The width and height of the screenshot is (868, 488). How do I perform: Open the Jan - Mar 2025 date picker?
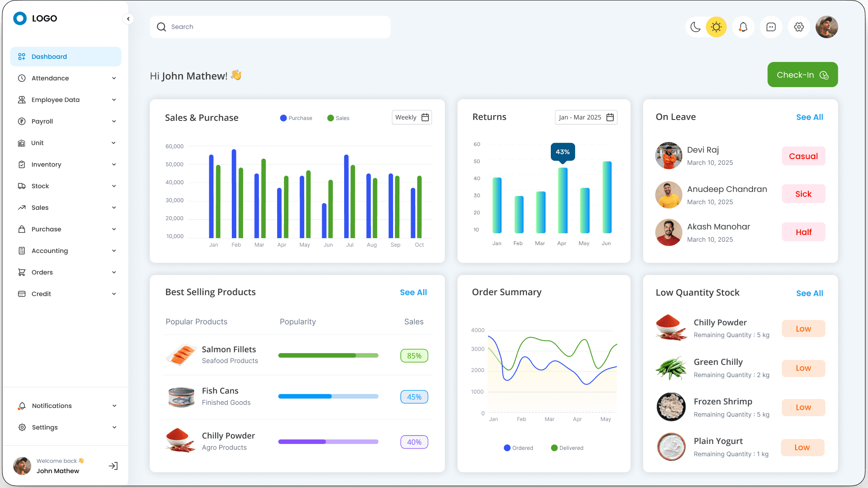[586, 117]
